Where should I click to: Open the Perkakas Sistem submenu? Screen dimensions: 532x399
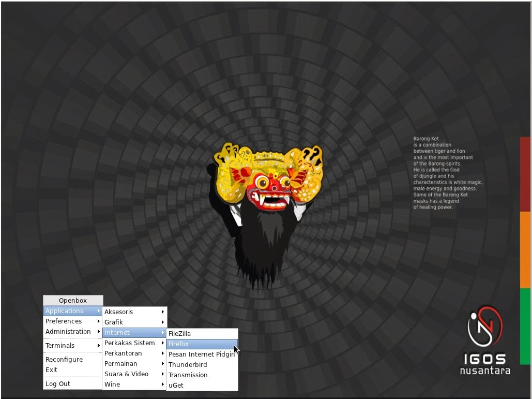[130, 343]
